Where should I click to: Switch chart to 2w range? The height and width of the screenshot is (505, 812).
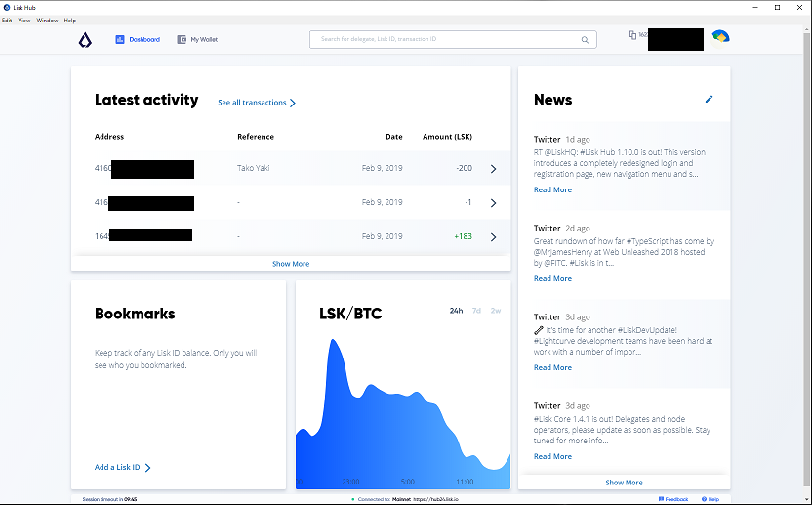coord(496,311)
